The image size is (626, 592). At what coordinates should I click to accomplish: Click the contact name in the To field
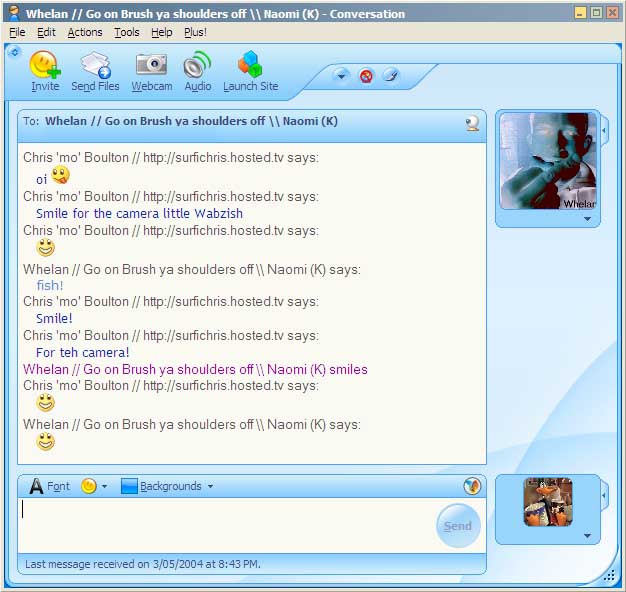[191, 121]
